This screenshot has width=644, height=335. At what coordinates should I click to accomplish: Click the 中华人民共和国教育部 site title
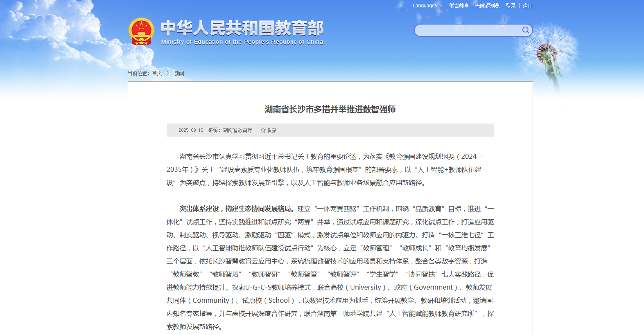[x=242, y=28]
